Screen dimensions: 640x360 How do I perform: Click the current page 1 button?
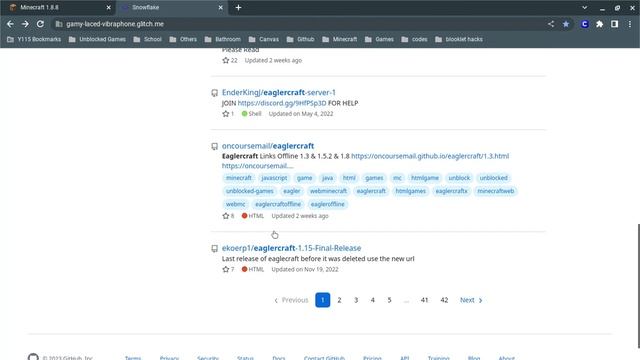coord(322,300)
